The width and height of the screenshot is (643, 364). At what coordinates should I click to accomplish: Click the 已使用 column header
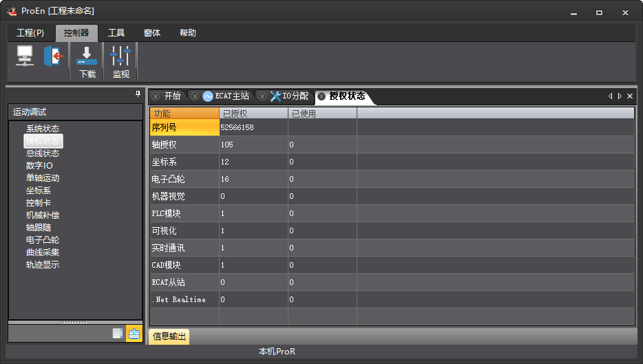click(322, 114)
